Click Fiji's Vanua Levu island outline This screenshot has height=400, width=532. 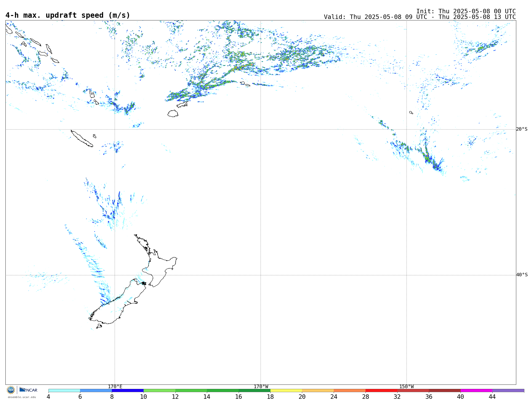click(x=183, y=105)
